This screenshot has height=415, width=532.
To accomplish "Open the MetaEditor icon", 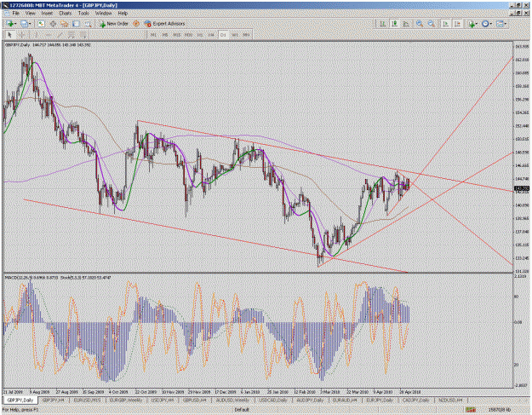I will pos(136,24).
